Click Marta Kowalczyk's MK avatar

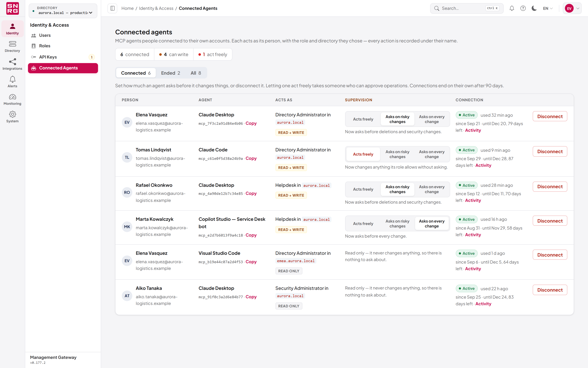click(127, 227)
